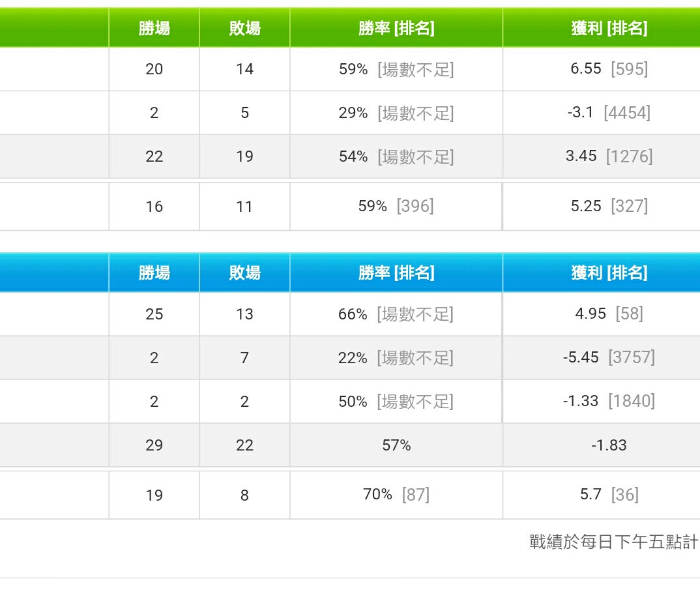Click the green 敗場 column header
Screen dimensions: 700x590
click(x=244, y=28)
